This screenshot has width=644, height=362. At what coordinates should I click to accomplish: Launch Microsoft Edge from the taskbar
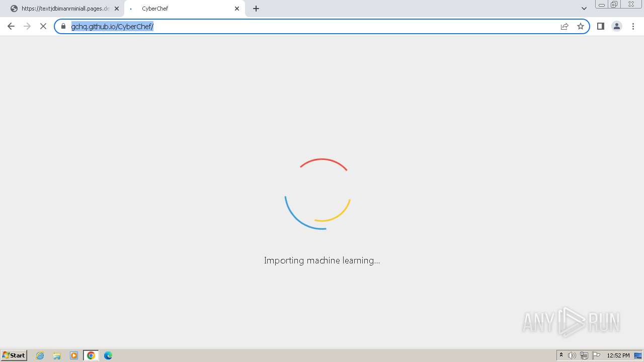click(x=108, y=355)
